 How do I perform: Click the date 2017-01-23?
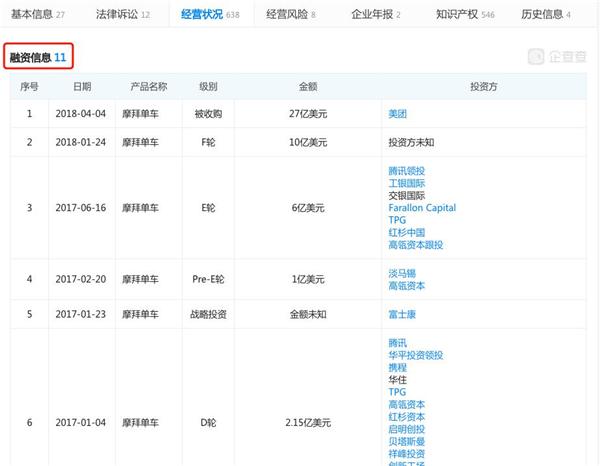pos(81,314)
